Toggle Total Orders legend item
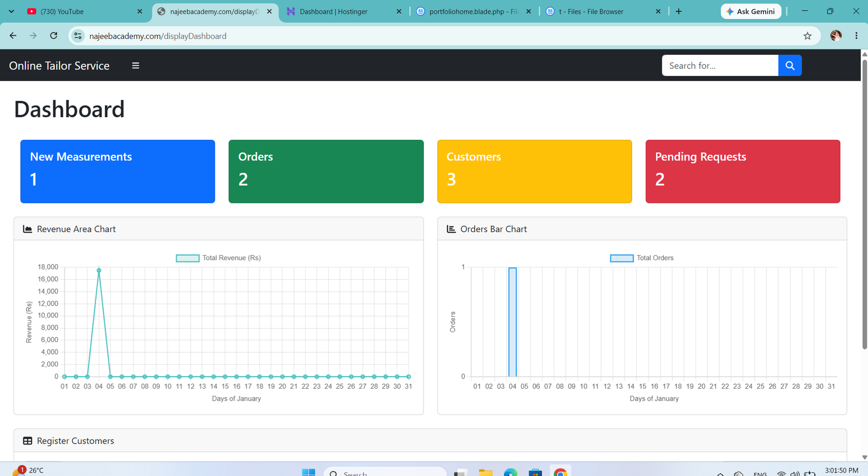 tap(642, 258)
